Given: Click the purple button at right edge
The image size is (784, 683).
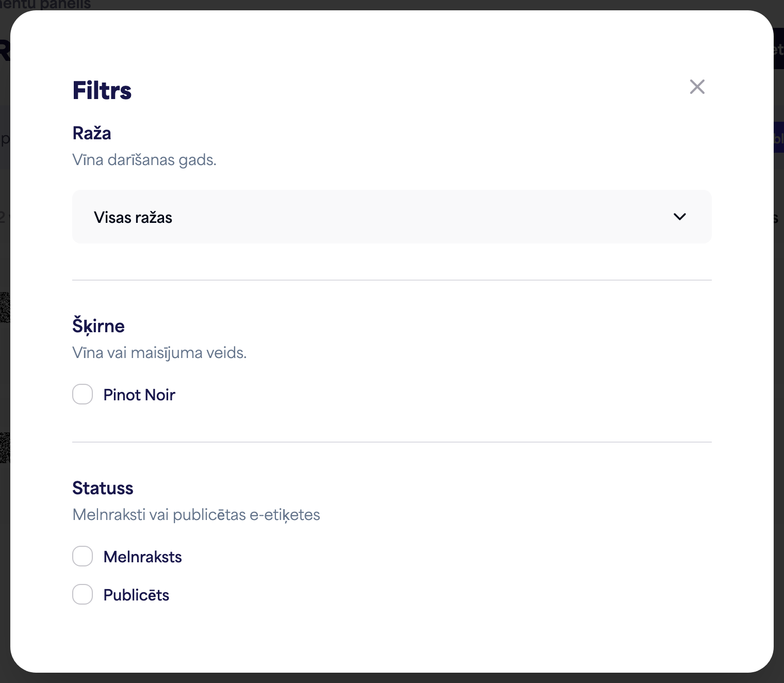Looking at the screenshot, I should point(778,137).
